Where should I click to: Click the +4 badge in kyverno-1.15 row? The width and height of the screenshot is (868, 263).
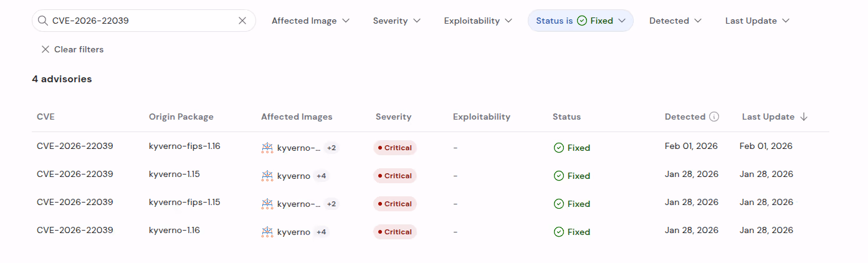321,176
